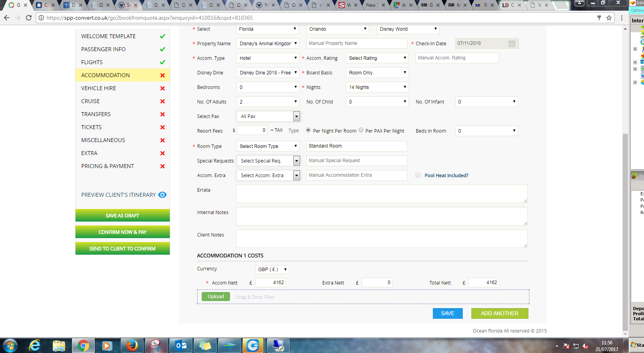Open the Select Accom. Extra dropdown
Viewport: 644px width, 353px height.
coord(269,176)
